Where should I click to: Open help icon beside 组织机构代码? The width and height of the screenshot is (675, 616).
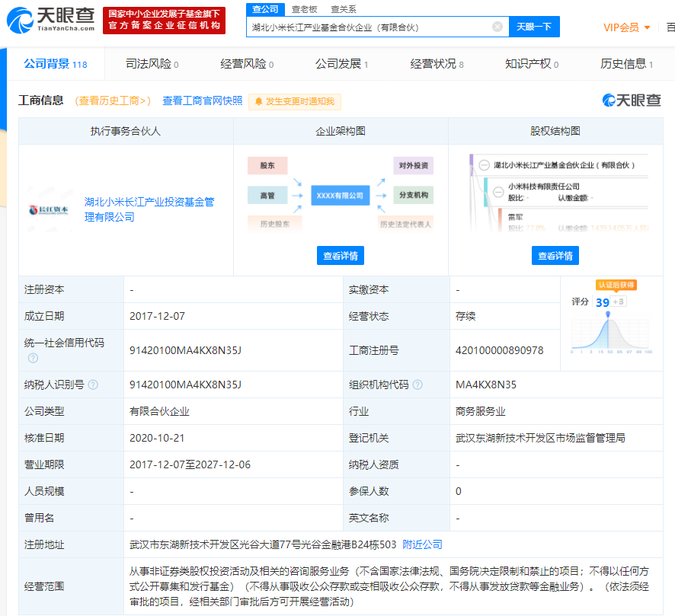(417, 385)
